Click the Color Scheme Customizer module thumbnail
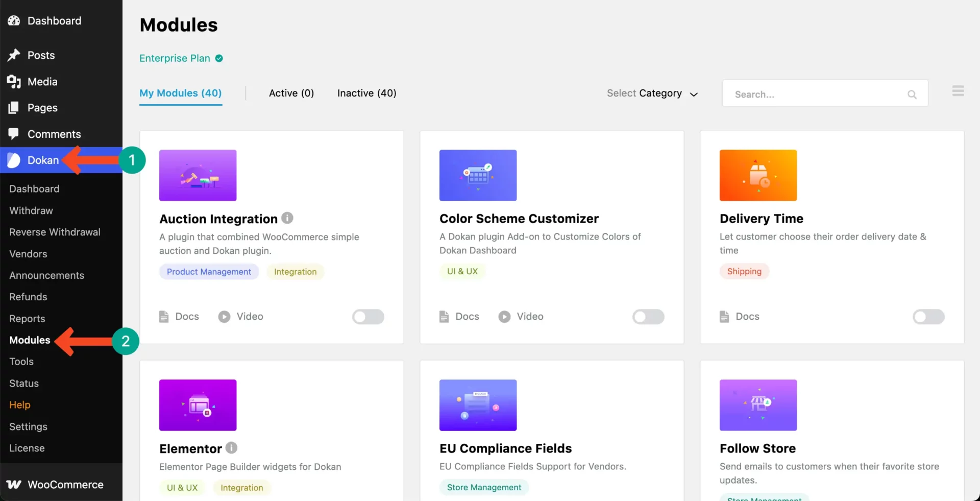The image size is (980, 501). click(x=478, y=175)
